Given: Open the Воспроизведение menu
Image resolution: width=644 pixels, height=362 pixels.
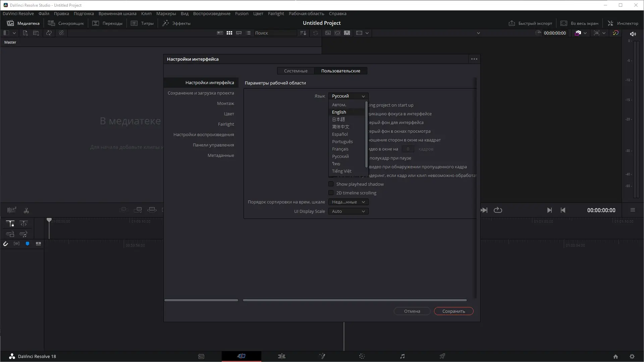Looking at the screenshot, I should click(x=211, y=13).
